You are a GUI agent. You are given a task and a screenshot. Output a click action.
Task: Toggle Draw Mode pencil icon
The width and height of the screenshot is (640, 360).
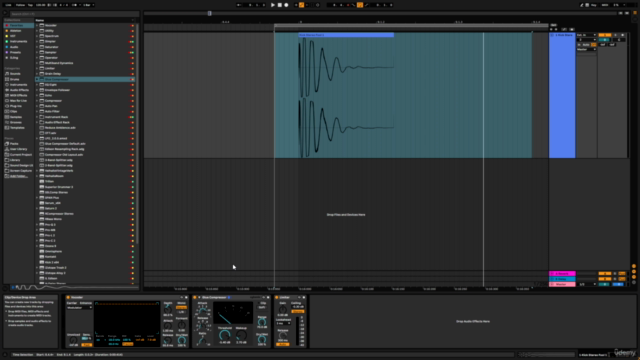(582, 5)
